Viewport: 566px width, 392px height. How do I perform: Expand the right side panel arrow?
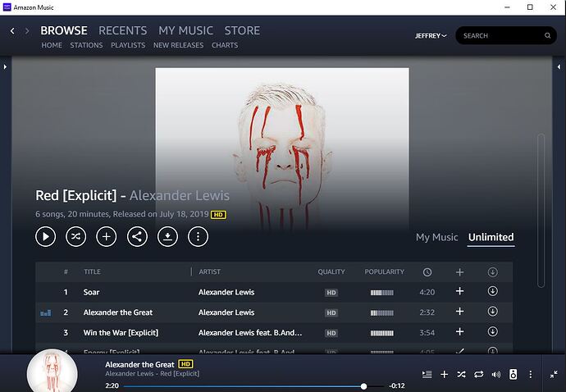pyautogui.click(x=559, y=66)
